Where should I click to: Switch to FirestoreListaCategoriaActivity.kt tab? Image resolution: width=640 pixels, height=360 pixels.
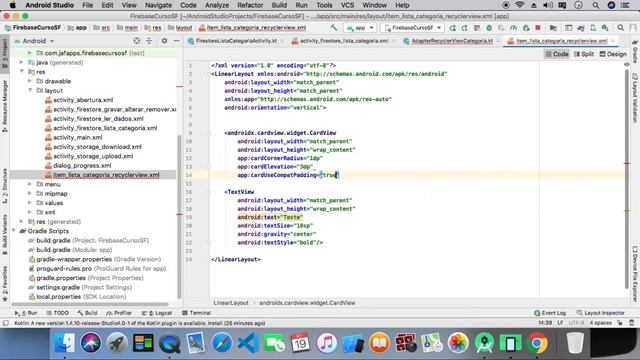pyautogui.click(x=236, y=41)
